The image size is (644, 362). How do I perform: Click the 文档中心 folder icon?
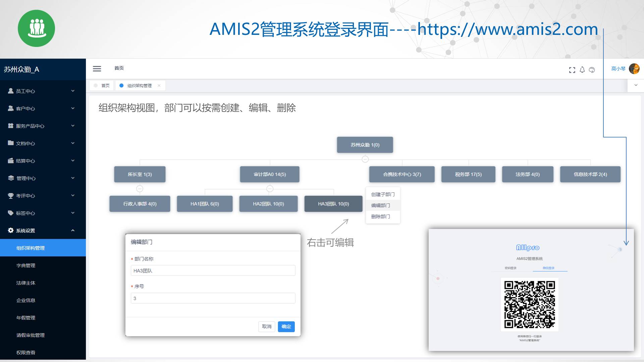click(11, 143)
